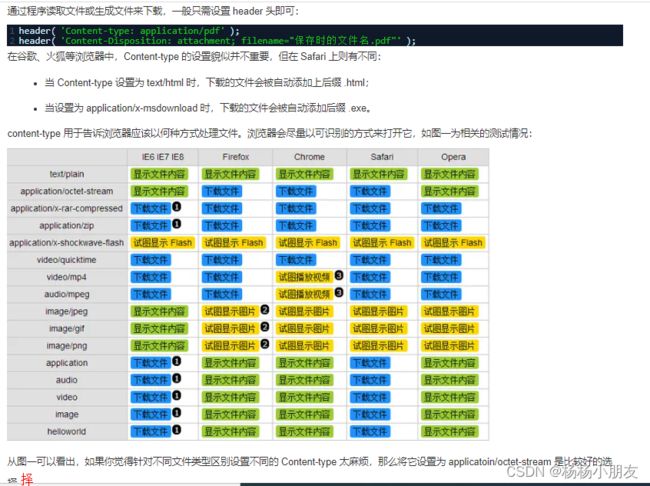Click the '试图播放视频' cell in the audio/mpeg row
Image resolution: width=650 pixels, height=486 pixels.
click(x=304, y=294)
